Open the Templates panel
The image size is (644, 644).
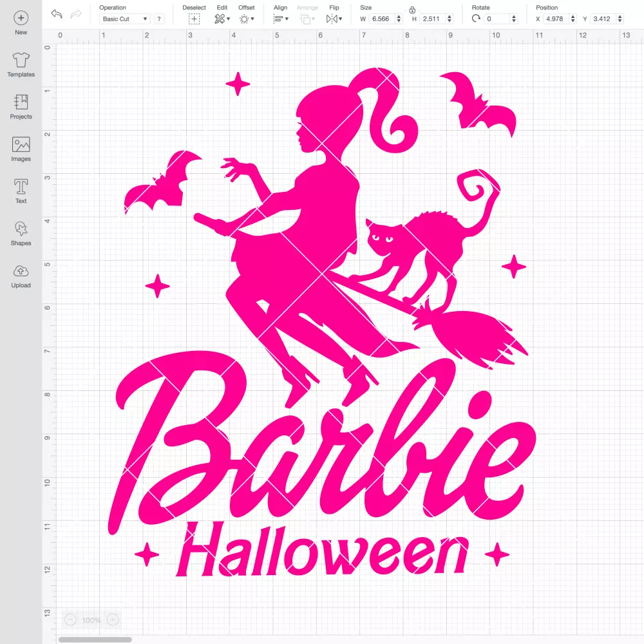pyautogui.click(x=21, y=65)
